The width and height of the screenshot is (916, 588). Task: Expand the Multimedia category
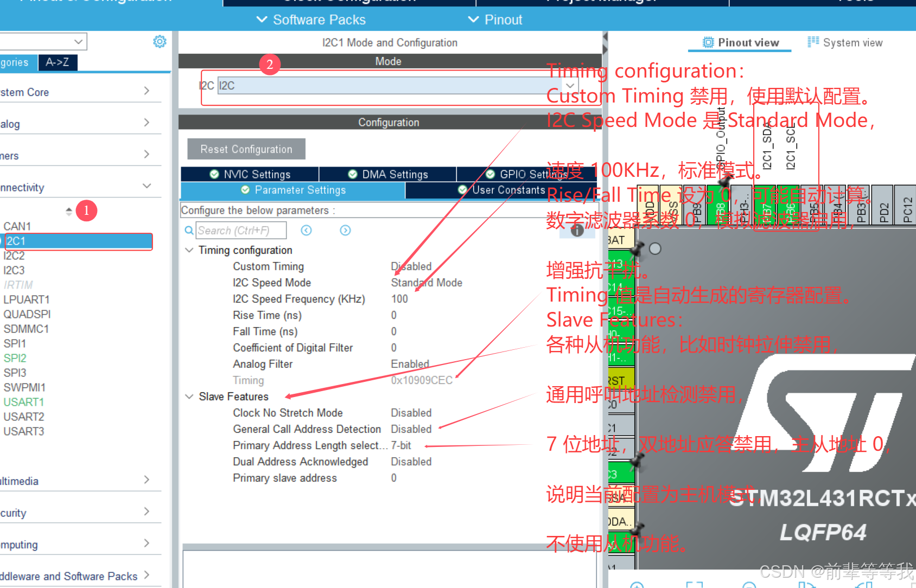tap(80, 481)
